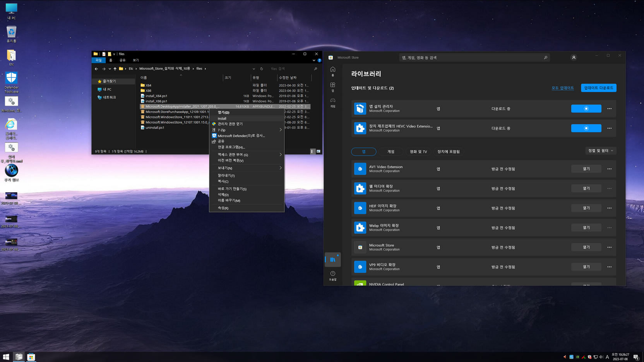Open more options for App Installer row
The width and height of the screenshot is (644, 362).
coord(609,109)
